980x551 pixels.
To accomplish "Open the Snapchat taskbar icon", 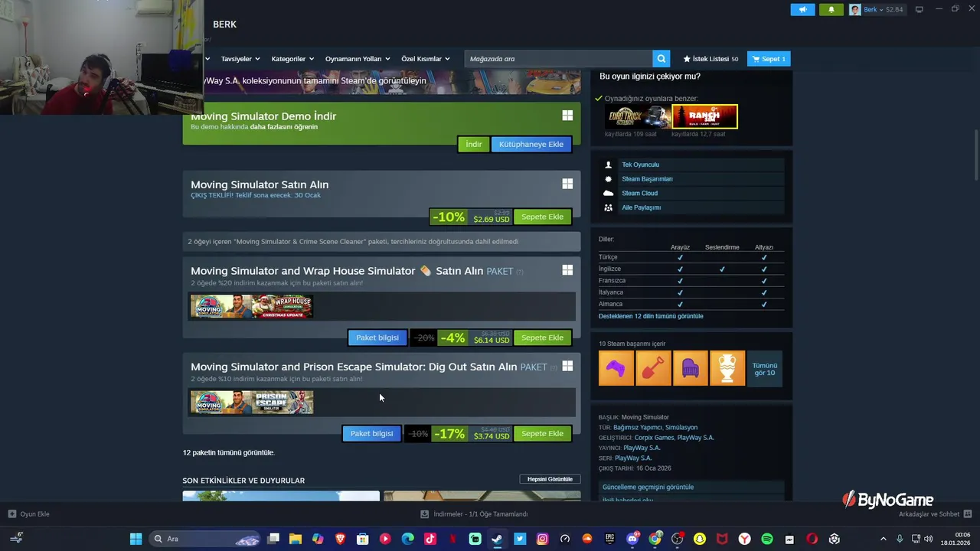I will (x=699, y=539).
